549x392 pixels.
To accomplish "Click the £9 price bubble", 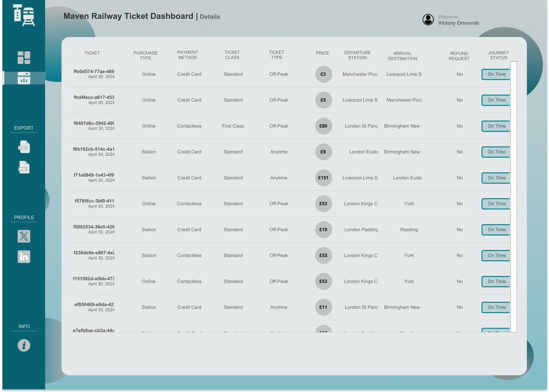I will [x=323, y=152].
